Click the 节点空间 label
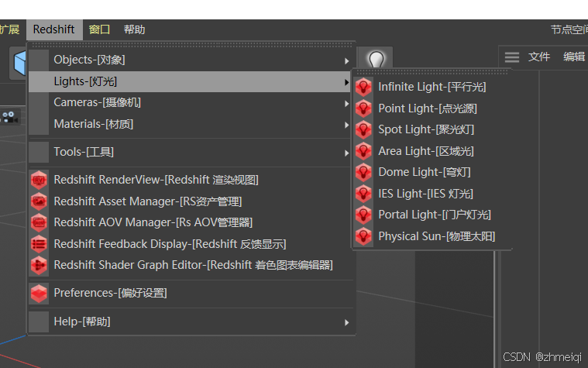 click(569, 29)
